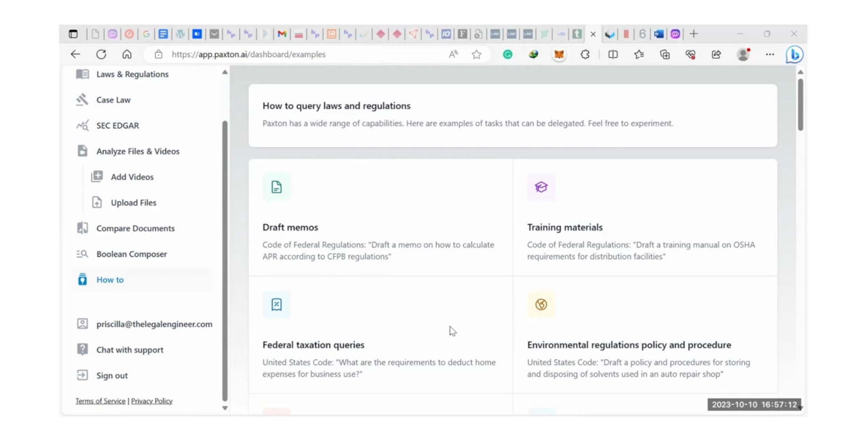The height and width of the screenshot is (437, 868).
Task: Reload the page with the refresh icon
Action: [x=101, y=55]
